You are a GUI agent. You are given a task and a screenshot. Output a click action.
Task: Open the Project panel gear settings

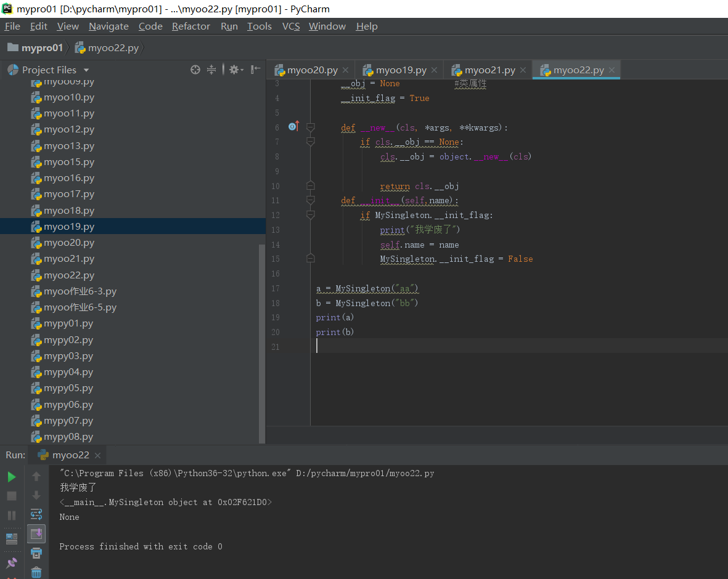(x=236, y=70)
